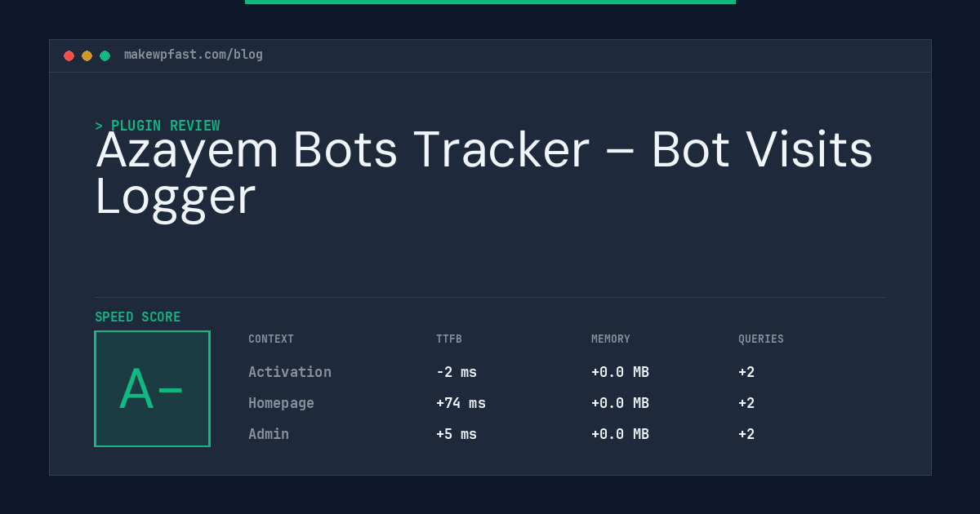Click the green window dot

pos(105,55)
